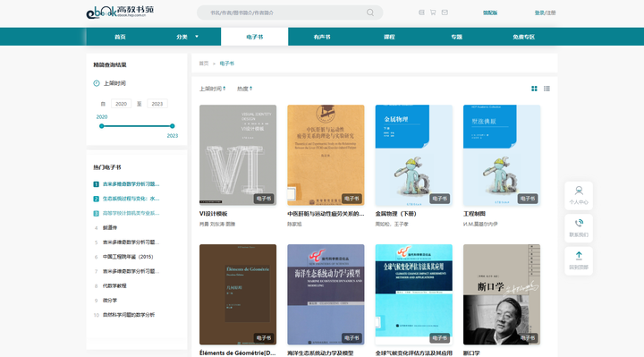
Task: Sort results by 热度 popularity
Action: (244, 89)
